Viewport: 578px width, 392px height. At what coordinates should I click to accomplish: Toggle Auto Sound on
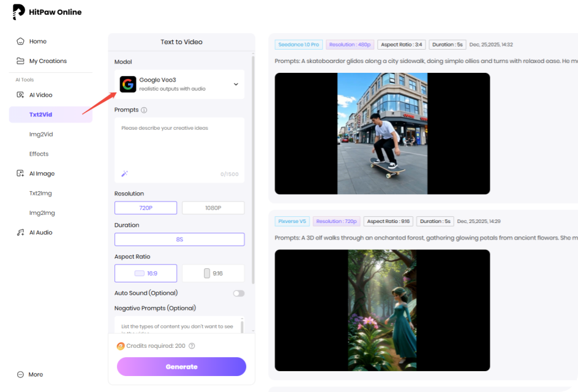(x=238, y=293)
